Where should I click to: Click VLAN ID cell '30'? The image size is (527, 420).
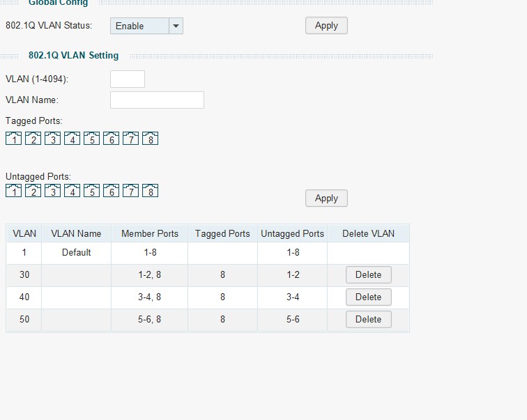[x=24, y=274]
